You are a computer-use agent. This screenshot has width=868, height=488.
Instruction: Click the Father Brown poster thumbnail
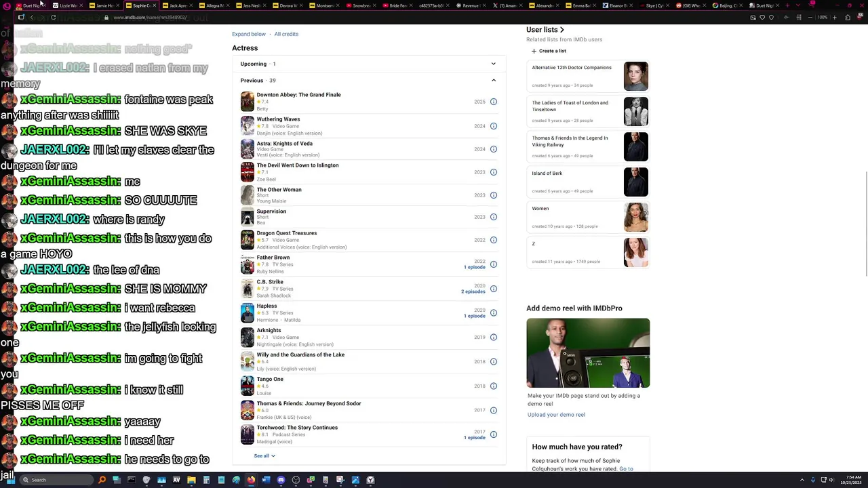point(248,264)
